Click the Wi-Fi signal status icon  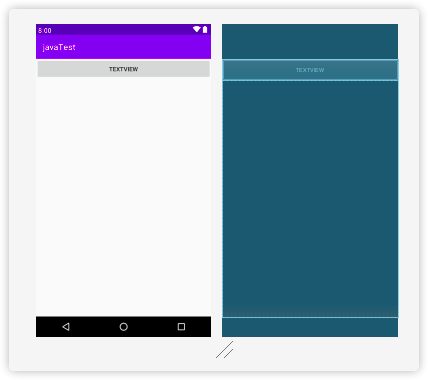point(197,29)
